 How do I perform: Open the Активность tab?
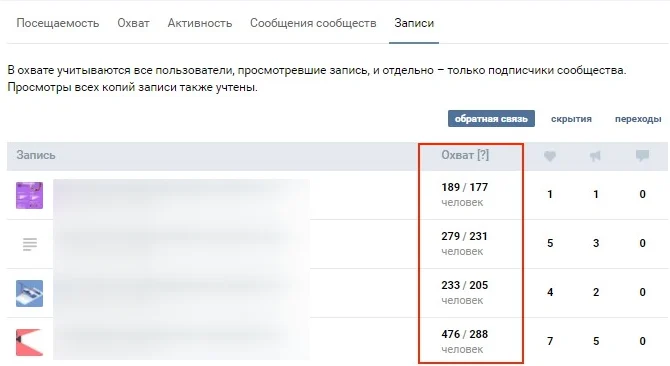point(200,23)
